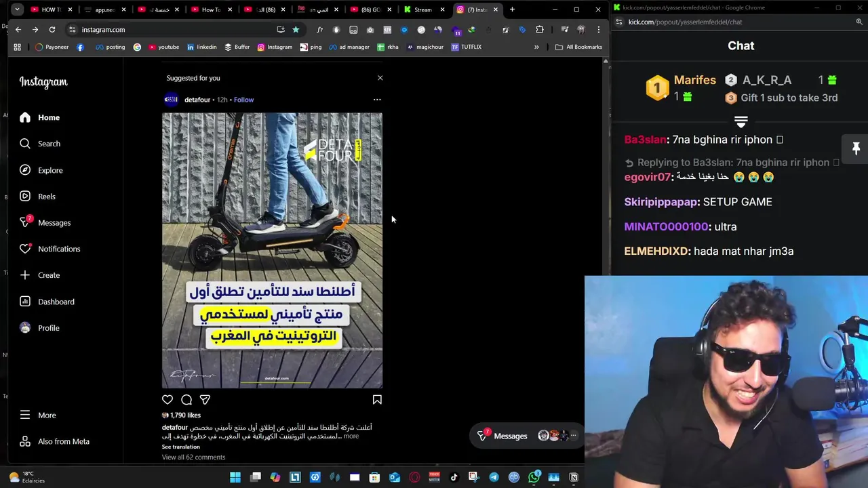Open Notifications in Instagram sidebar
868x488 pixels.
click(x=50, y=249)
